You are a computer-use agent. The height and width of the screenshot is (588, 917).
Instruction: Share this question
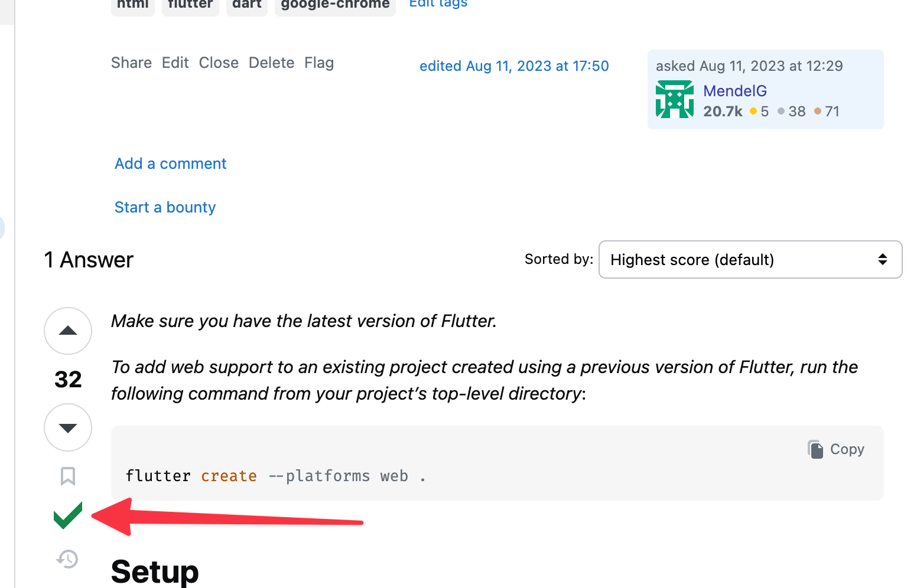[131, 63]
